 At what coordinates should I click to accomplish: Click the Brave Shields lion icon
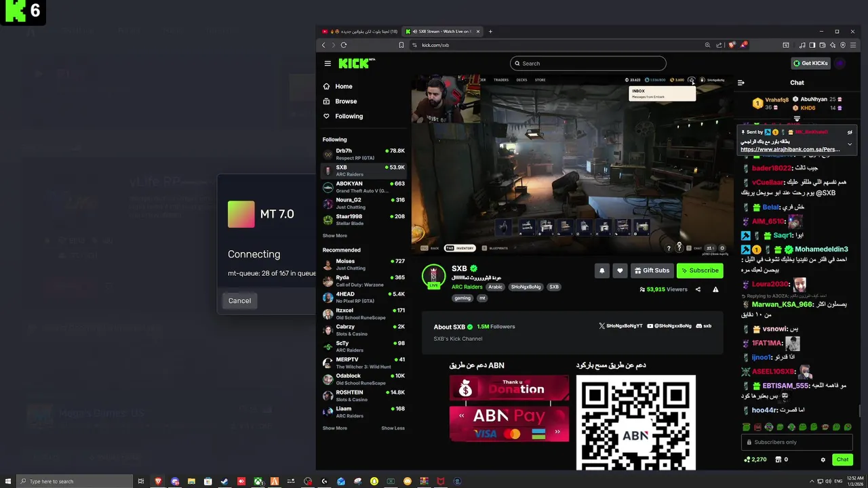(732, 45)
